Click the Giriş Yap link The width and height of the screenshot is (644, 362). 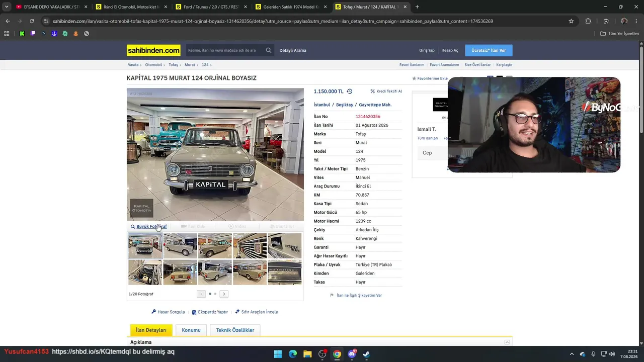(x=427, y=50)
